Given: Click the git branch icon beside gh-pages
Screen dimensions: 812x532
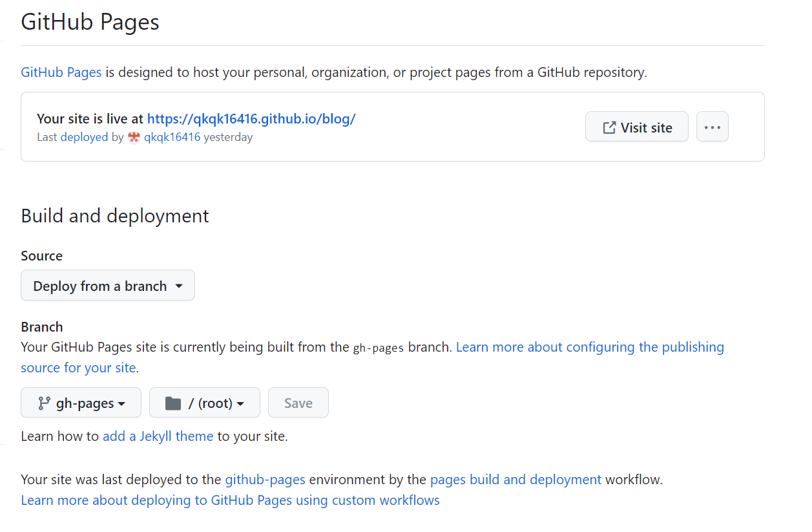Looking at the screenshot, I should coord(44,403).
